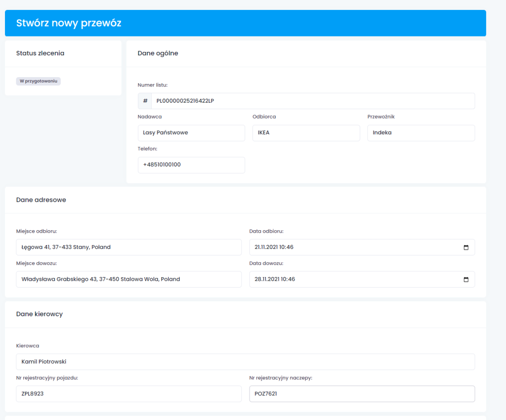The width and height of the screenshot is (506, 420).
Task: Click the Nr rejestracyjny pojazdu label
Action: (47, 378)
